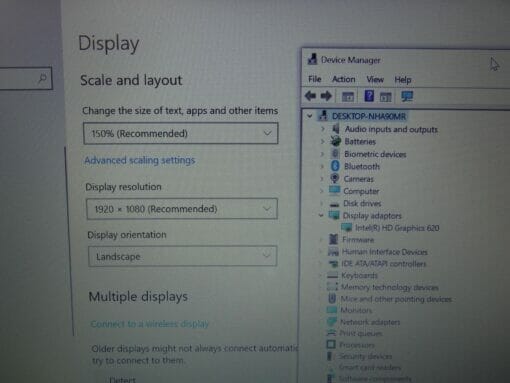Expand the Audio inputs and outputs arrow

click(322, 129)
